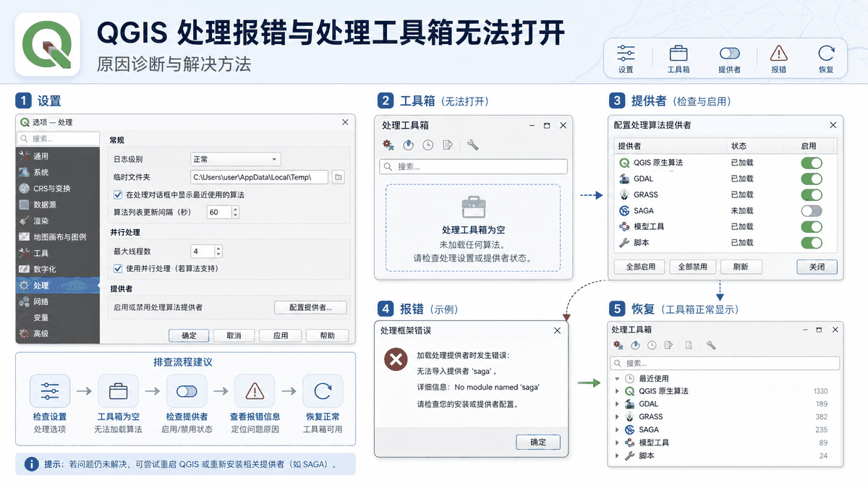
Task: Select 网络 in options sidebar
Action: click(58, 301)
